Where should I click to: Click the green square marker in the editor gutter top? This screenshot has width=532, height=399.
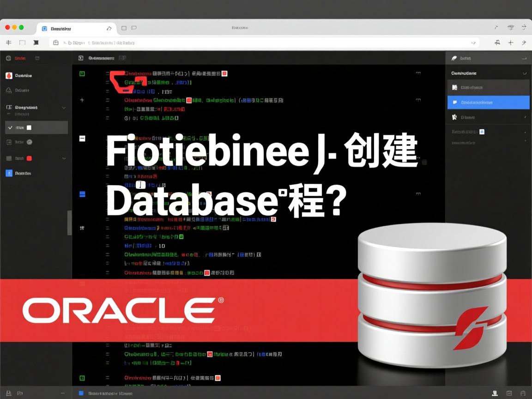click(82, 74)
